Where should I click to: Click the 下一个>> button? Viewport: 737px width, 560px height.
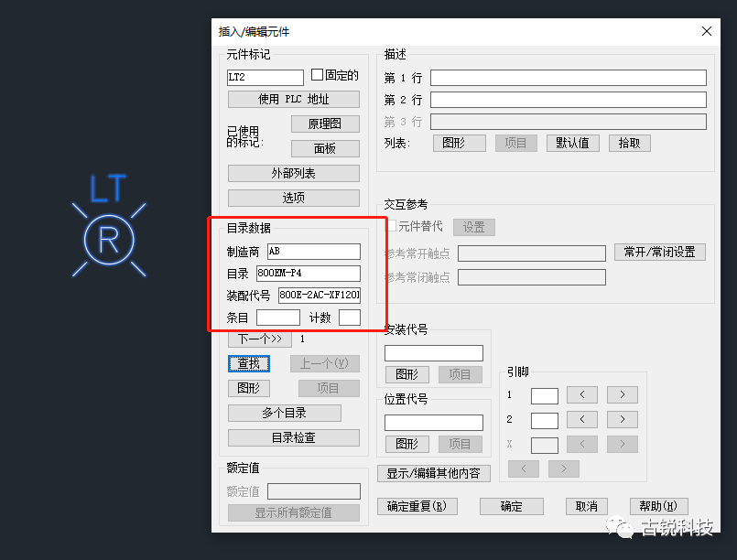[260, 339]
